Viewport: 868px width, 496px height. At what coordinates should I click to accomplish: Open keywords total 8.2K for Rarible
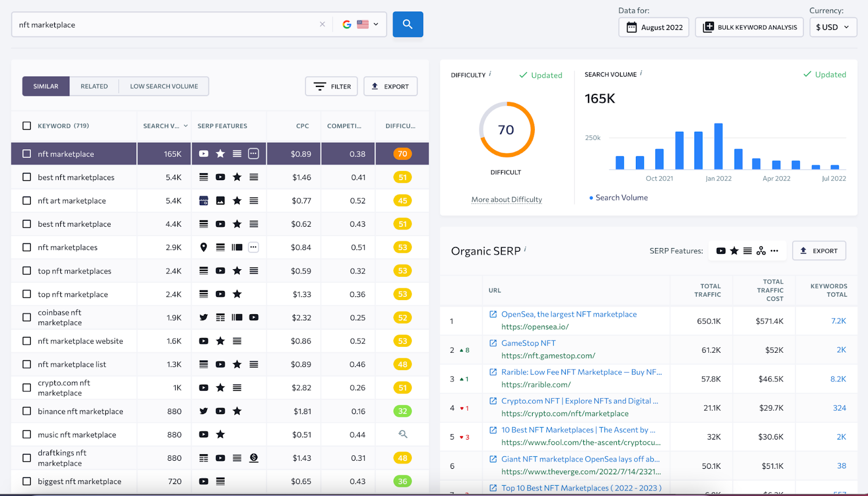click(838, 379)
